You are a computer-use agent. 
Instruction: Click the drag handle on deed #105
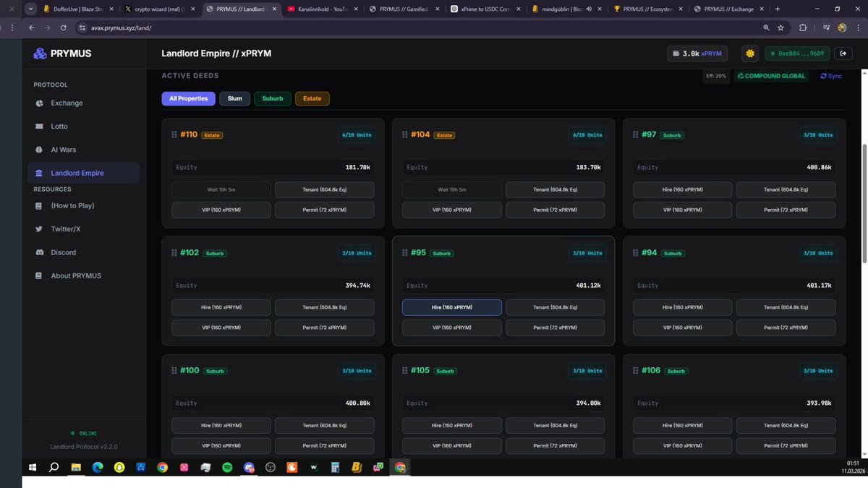click(x=404, y=370)
